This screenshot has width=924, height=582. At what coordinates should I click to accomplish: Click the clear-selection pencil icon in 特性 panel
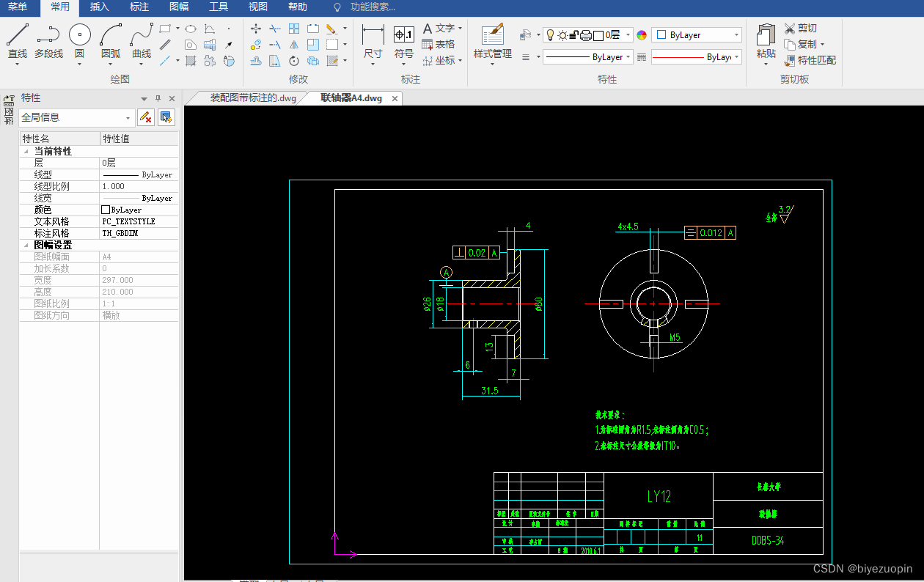(145, 117)
